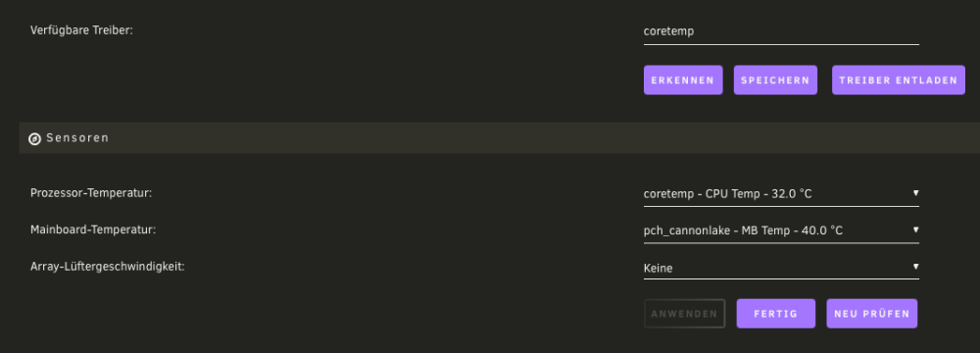The width and height of the screenshot is (980, 353).
Task: Click the arrow next to pch_cannonlake - MB Temp
Action: tap(915, 229)
